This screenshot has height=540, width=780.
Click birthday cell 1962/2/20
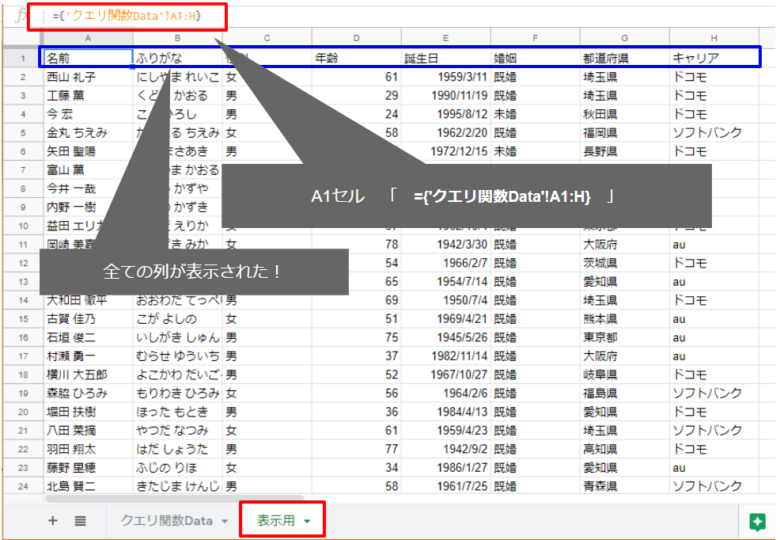point(446,133)
